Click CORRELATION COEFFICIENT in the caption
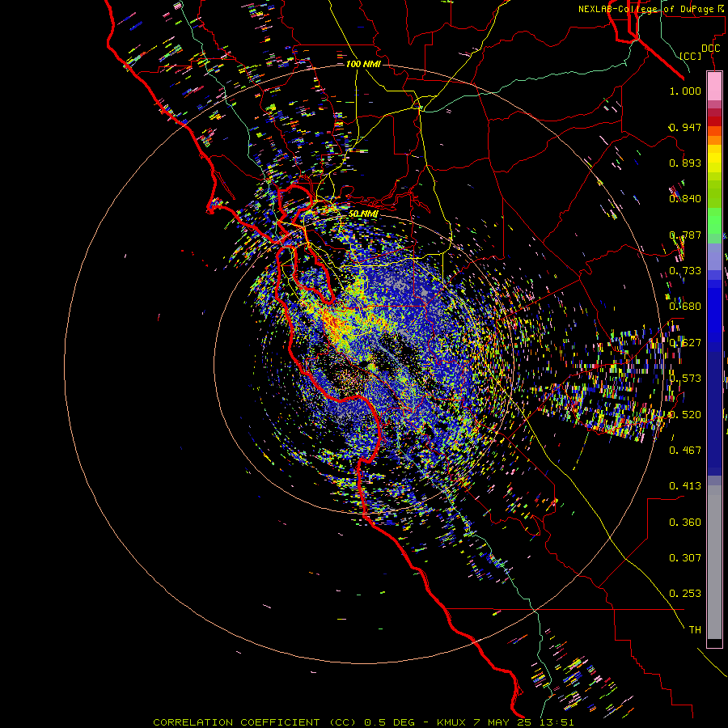 coord(236,722)
